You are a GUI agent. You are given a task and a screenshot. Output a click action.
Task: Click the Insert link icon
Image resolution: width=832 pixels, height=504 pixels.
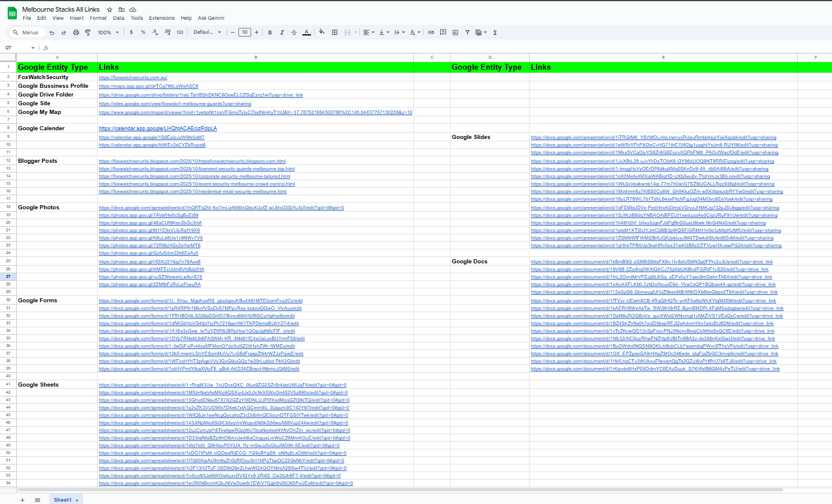431,33
